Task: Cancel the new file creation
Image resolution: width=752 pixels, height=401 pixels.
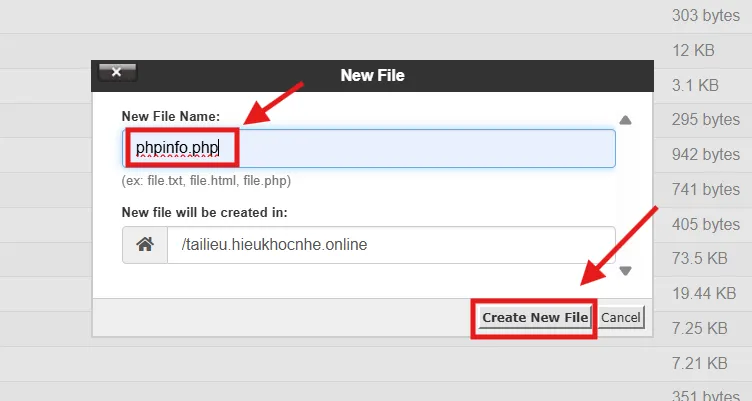Action: tap(621, 317)
